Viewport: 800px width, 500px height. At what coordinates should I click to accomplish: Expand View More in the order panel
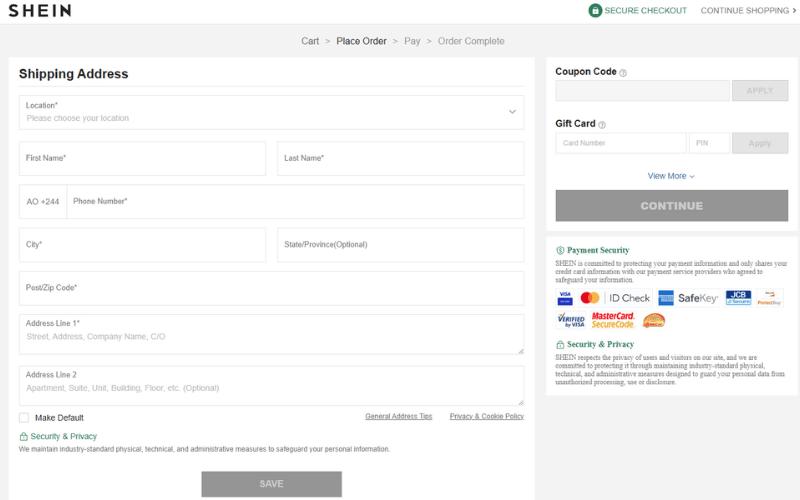[670, 176]
